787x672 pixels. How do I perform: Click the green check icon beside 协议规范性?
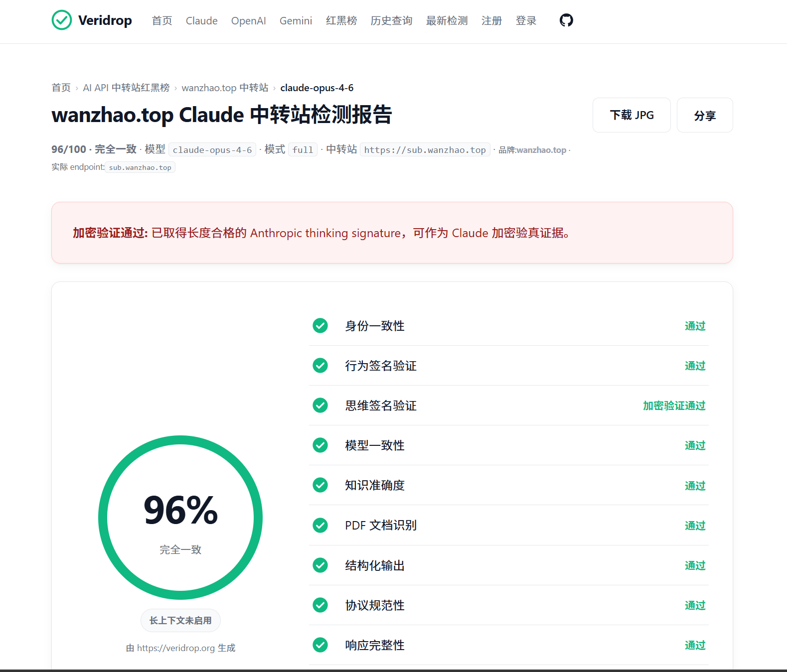[x=320, y=605]
